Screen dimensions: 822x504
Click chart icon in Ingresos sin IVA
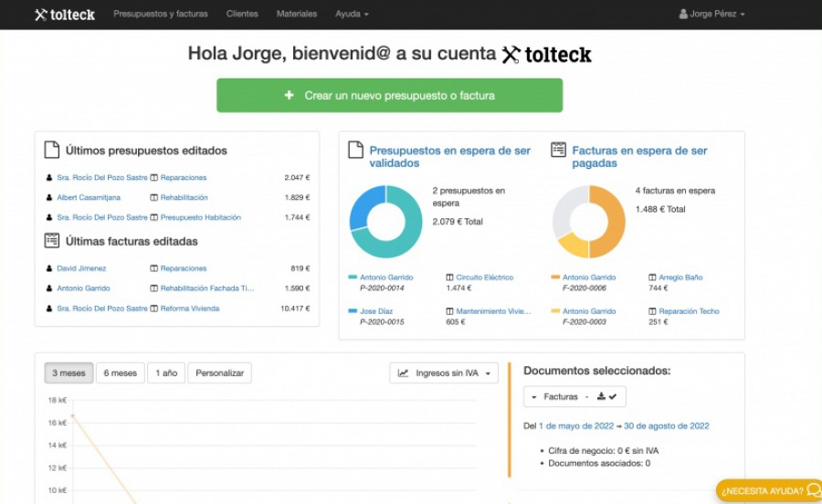403,373
